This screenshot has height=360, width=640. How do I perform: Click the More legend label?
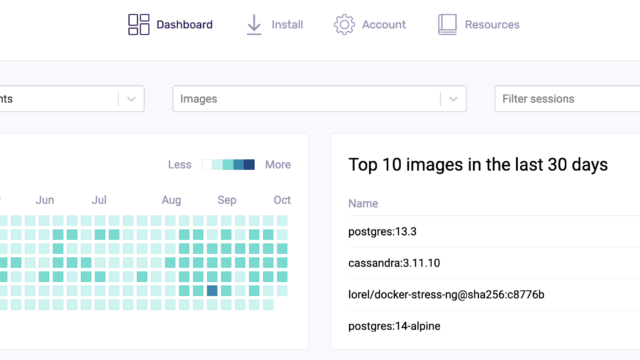coord(278,164)
